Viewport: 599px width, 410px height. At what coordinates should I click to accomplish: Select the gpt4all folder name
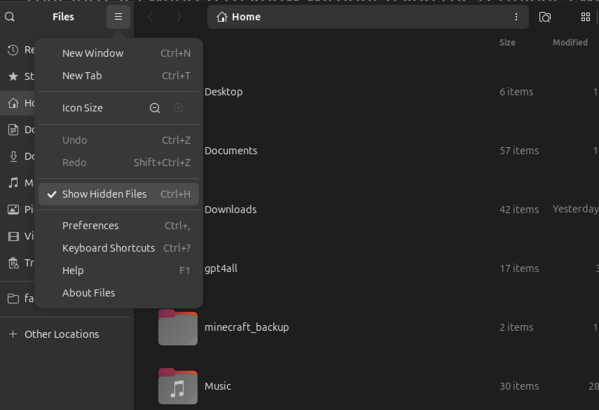pyautogui.click(x=221, y=269)
